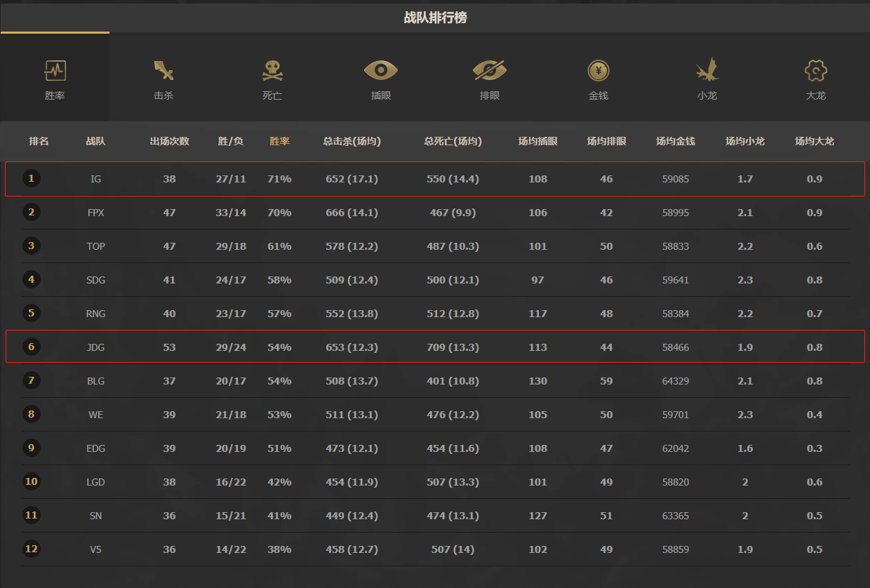Click SN's average wards 127
Image resolution: width=870 pixels, height=588 pixels.
point(538,516)
